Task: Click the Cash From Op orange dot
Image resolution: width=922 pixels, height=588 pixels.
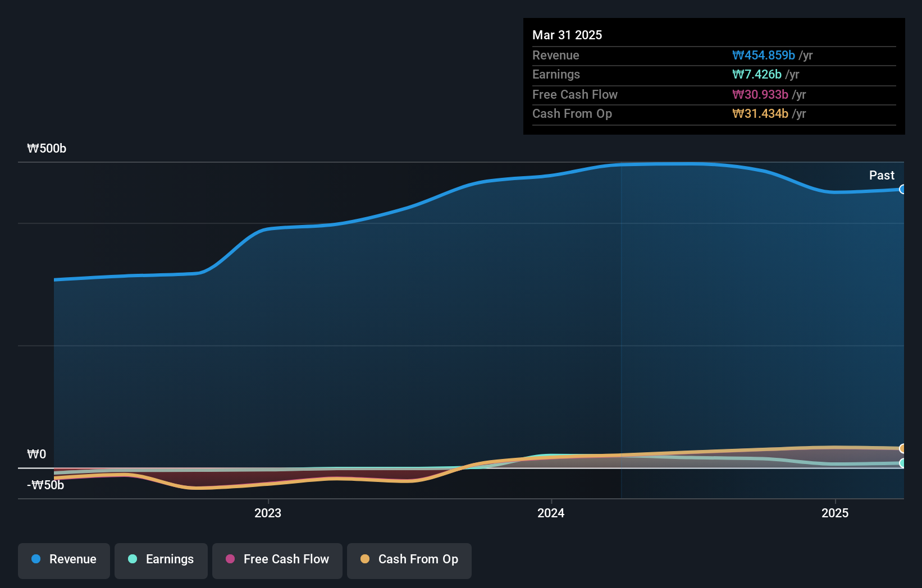Action: [365, 559]
